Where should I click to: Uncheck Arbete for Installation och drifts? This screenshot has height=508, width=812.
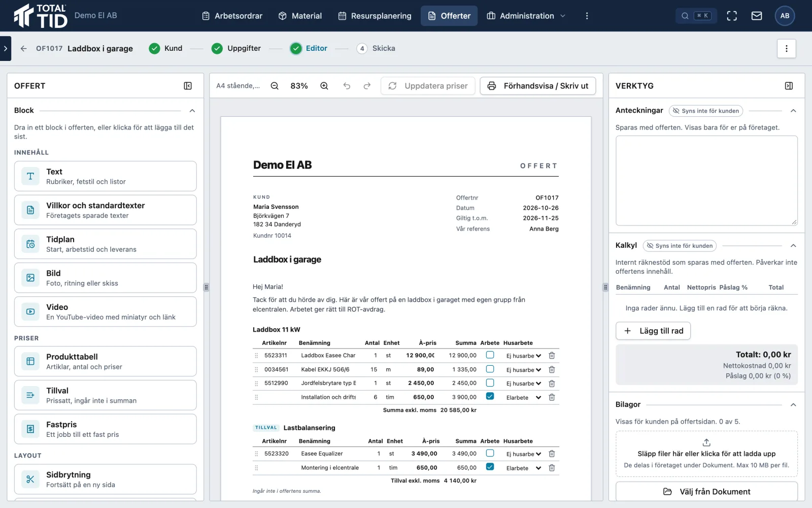click(490, 396)
